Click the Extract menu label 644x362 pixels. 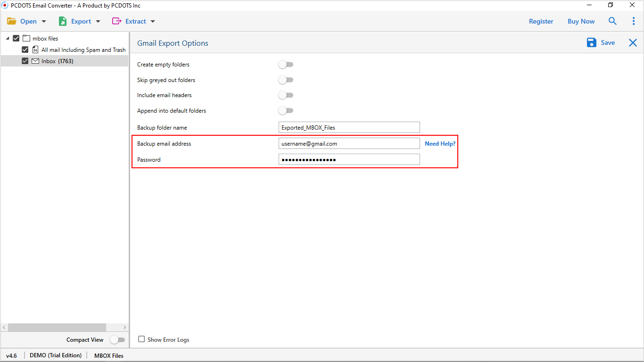(136, 21)
